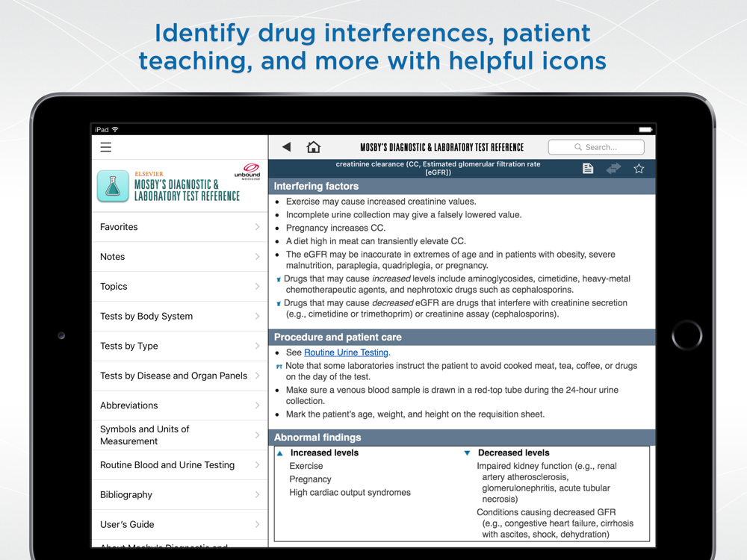Tap the drug icon beside increased levels
Image resolution: width=747 pixels, height=560 pixels.
coord(279,279)
